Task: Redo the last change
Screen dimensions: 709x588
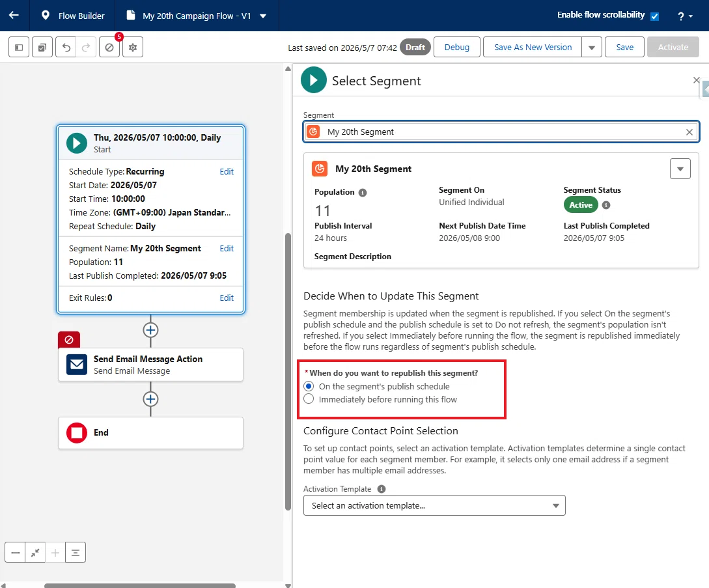Action: (x=86, y=47)
